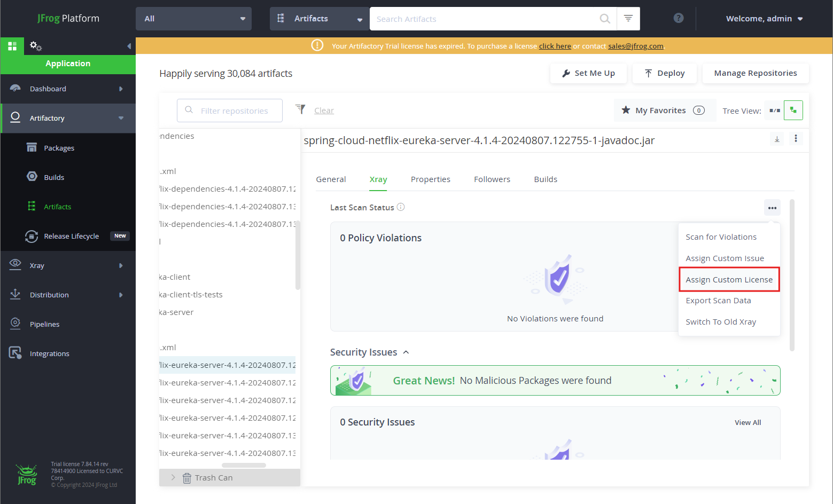Click the sales@jfrog.com link
833x504 pixels.
(x=636, y=46)
